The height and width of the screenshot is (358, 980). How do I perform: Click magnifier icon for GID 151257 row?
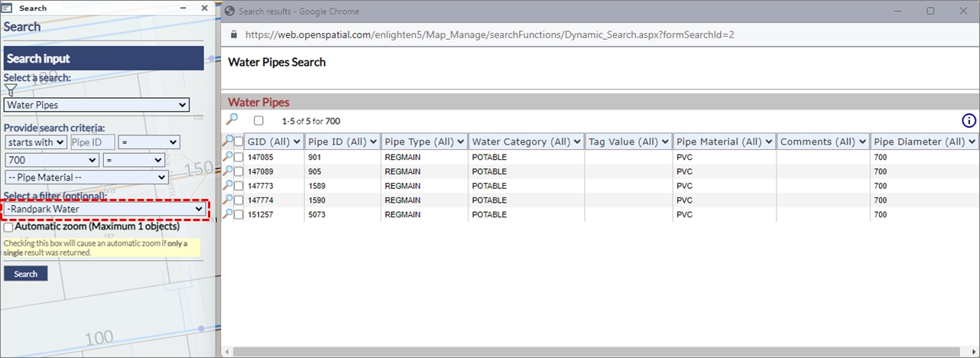(228, 215)
